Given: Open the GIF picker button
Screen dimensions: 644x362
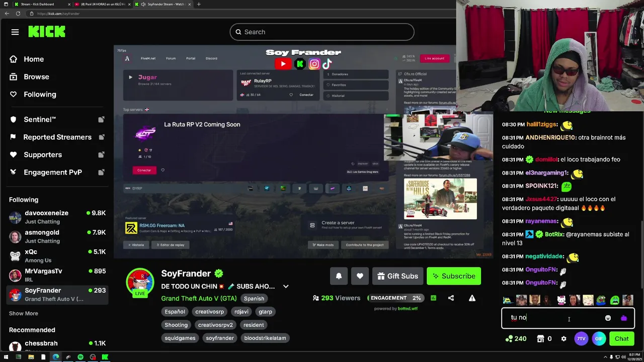Looking at the screenshot, I should pyautogui.click(x=599, y=339).
